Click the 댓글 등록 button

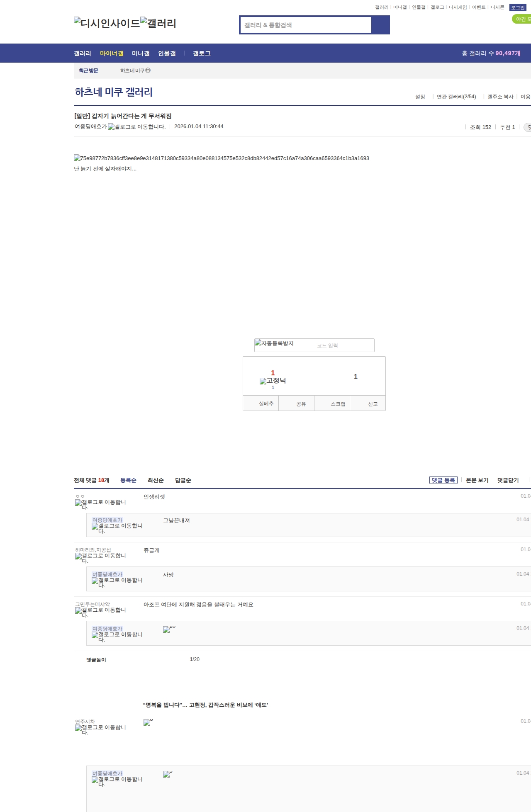443,480
